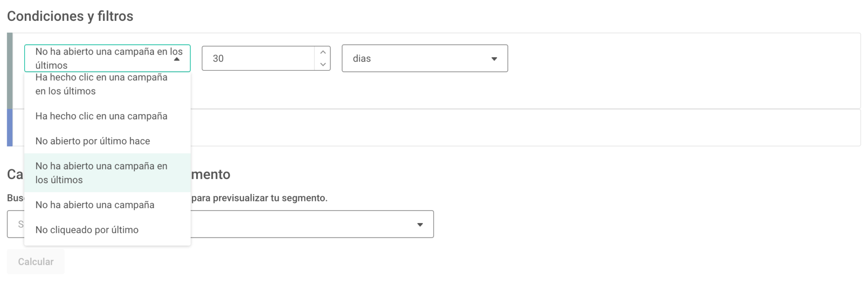Screen dimensions: 868x290
Task: Choose 'No ha abierto una campaña' option
Action: (x=95, y=205)
